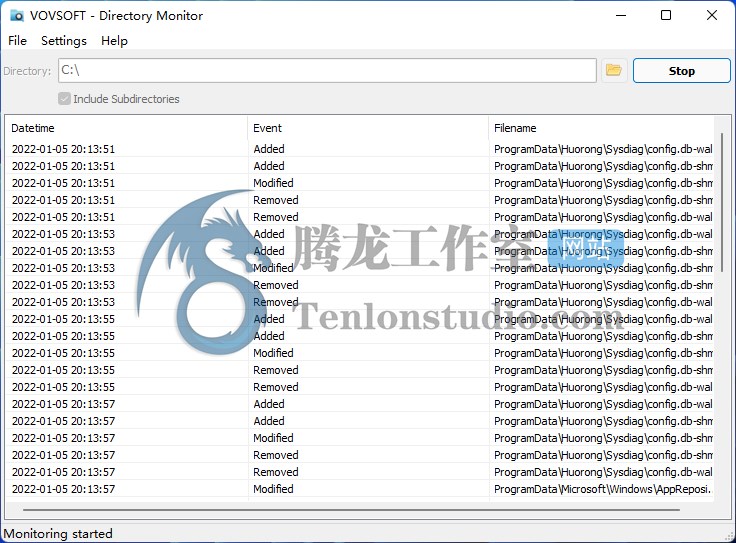Open the File menu
The image size is (736, 543).
(x=17, y=41)
